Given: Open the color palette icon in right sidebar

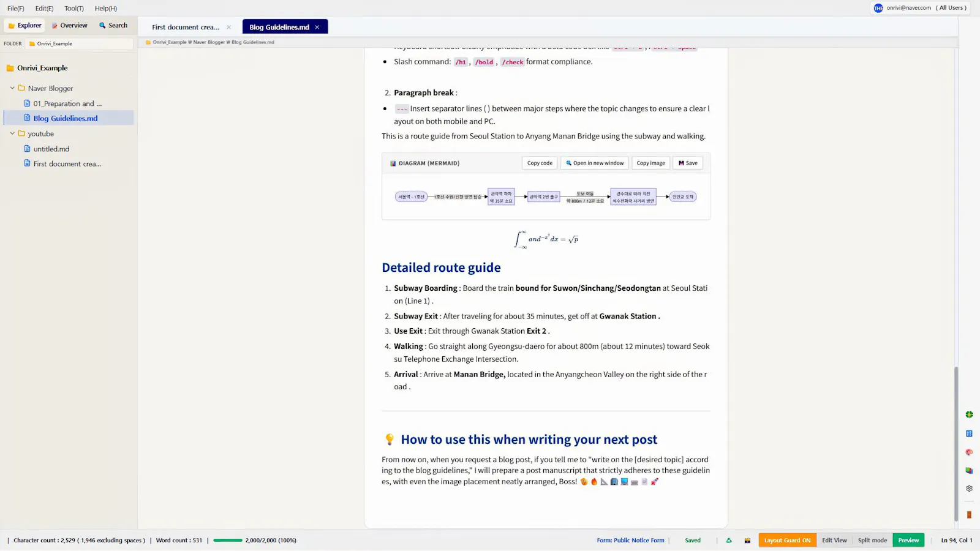Looking at the screenshot, I should pyautogui.click(x=969, y=452).
